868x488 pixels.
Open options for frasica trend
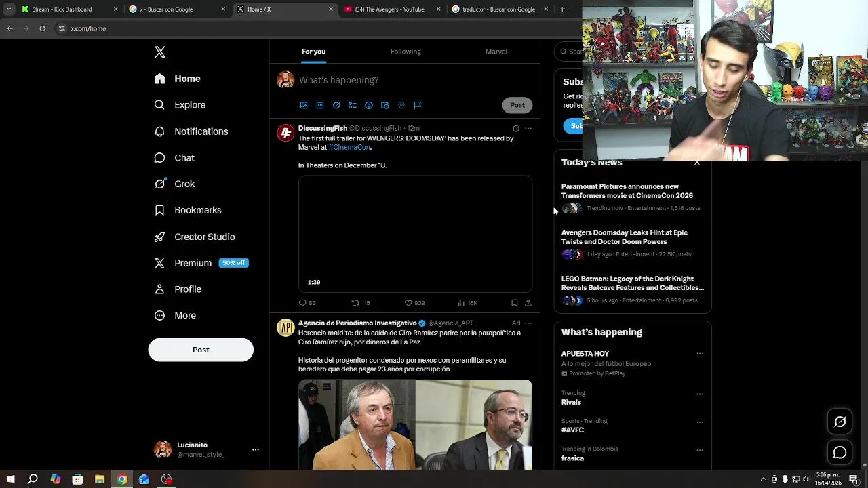700,450
